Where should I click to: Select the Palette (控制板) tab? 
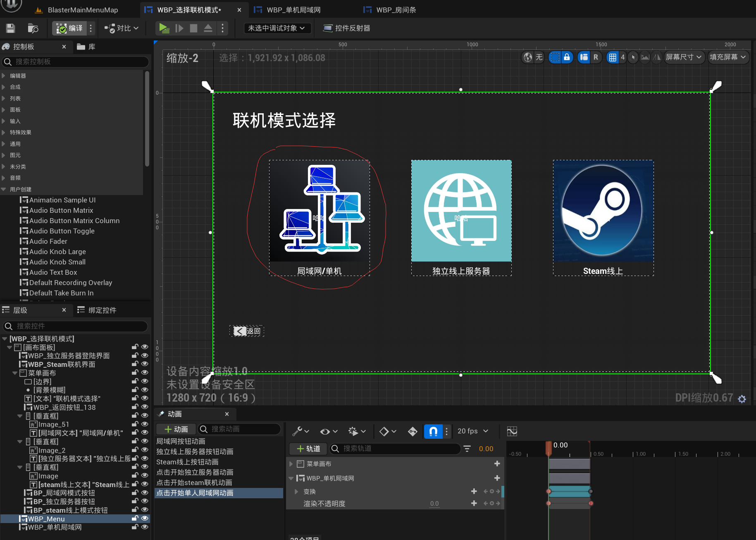(x=24, y=47)
